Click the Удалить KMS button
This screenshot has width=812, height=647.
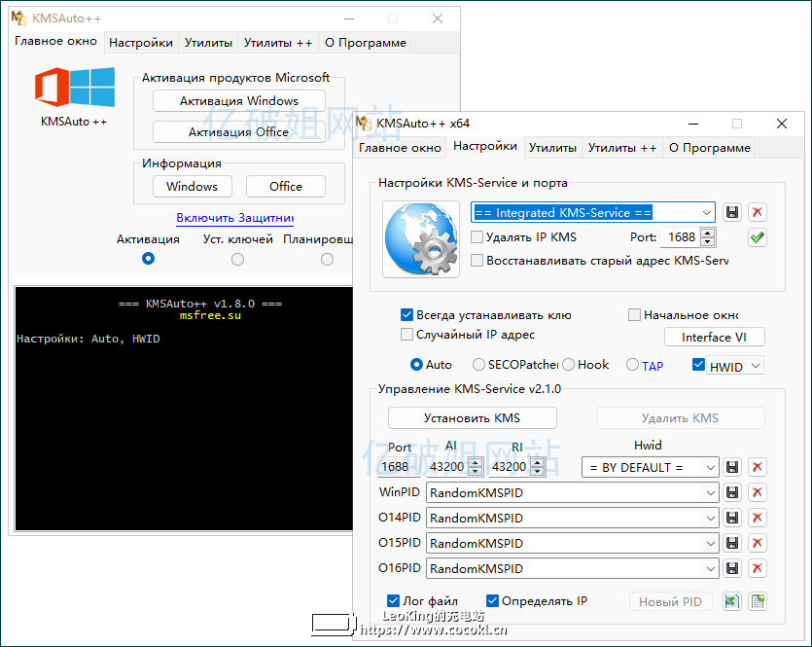pyautogui.click(x=680, y=418)
